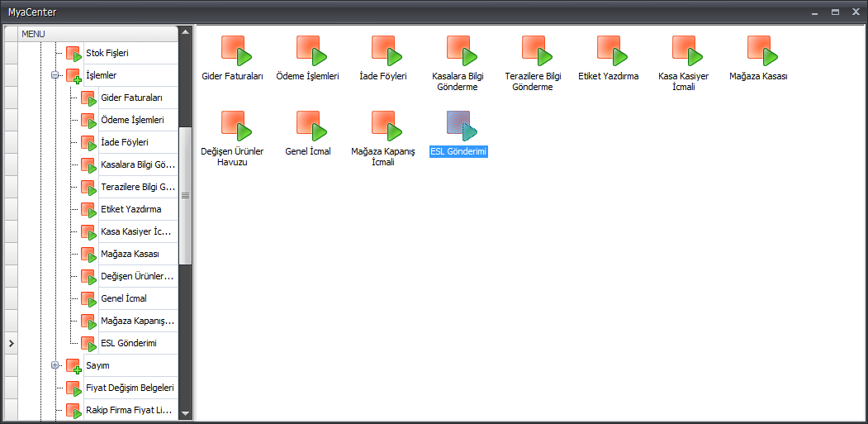Click the icon beside Mağaza Kasası tree row
This screenshot has height=424, width=868.
click(x=88, y=255)
